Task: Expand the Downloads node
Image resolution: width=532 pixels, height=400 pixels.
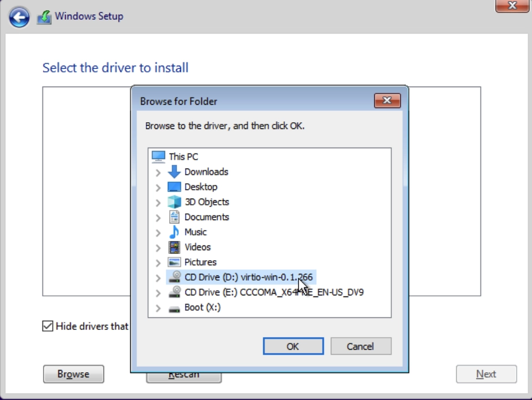Action: coord(158,173)
